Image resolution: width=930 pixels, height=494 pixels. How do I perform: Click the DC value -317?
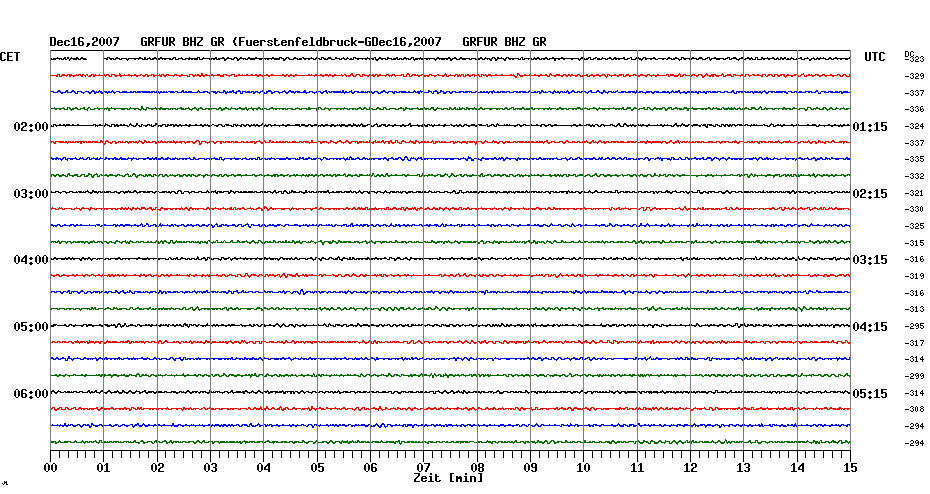point(914,343)
